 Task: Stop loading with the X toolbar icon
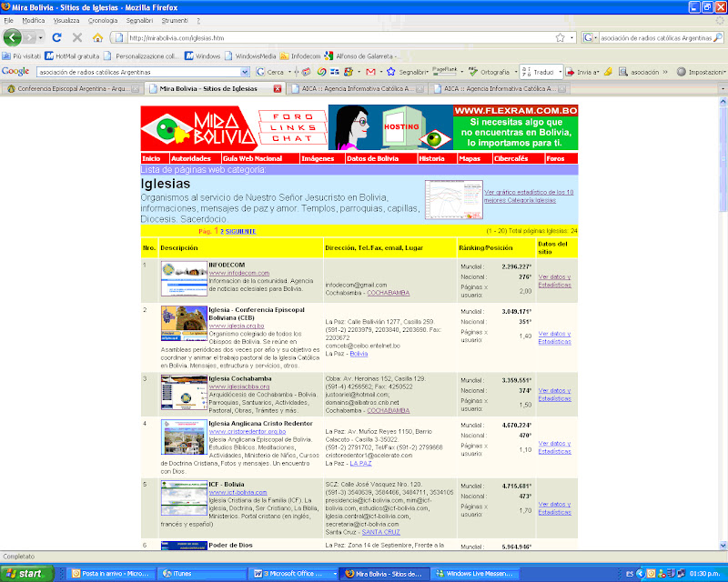(77, 37)
